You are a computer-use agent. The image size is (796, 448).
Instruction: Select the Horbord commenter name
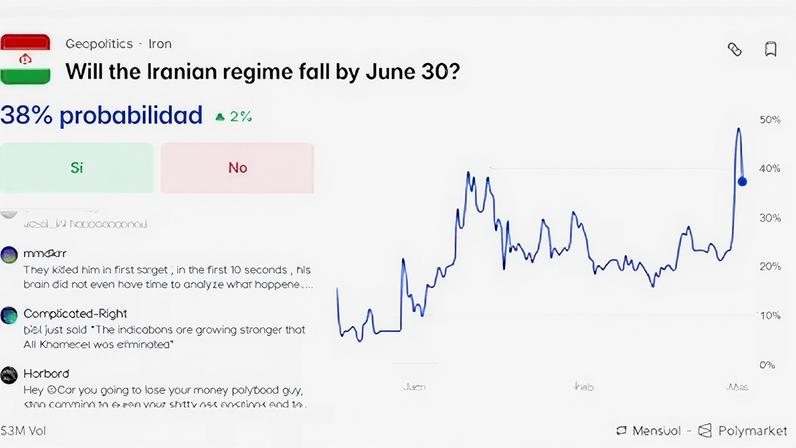(x=45, y=373)
